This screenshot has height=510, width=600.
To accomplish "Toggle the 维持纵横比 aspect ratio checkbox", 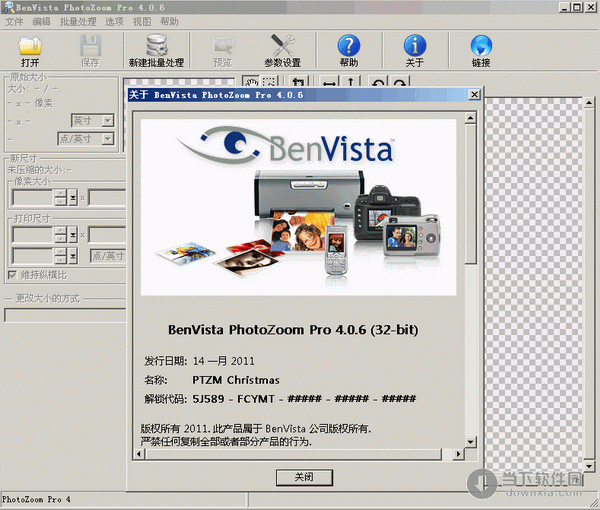I will tap(12, 275).
